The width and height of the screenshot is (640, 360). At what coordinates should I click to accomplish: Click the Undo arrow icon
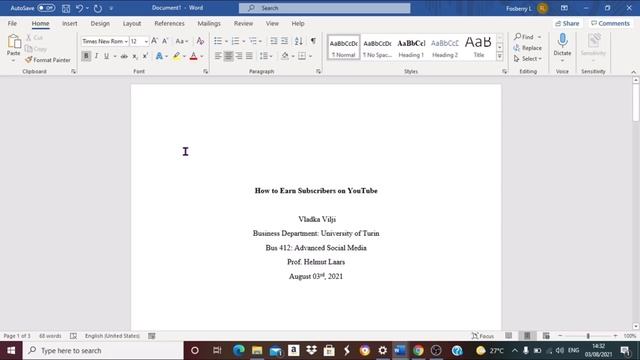click(80, 8)
